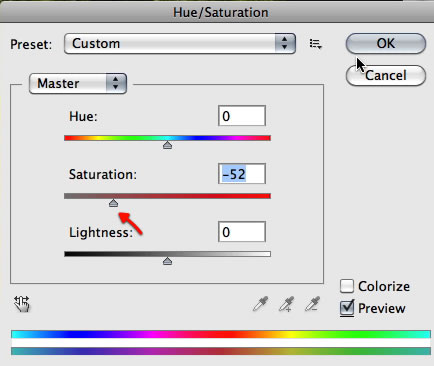The image size is (434, 366).
Task: Click the Lightness slider triangle handle
Action: pos(167,261)
